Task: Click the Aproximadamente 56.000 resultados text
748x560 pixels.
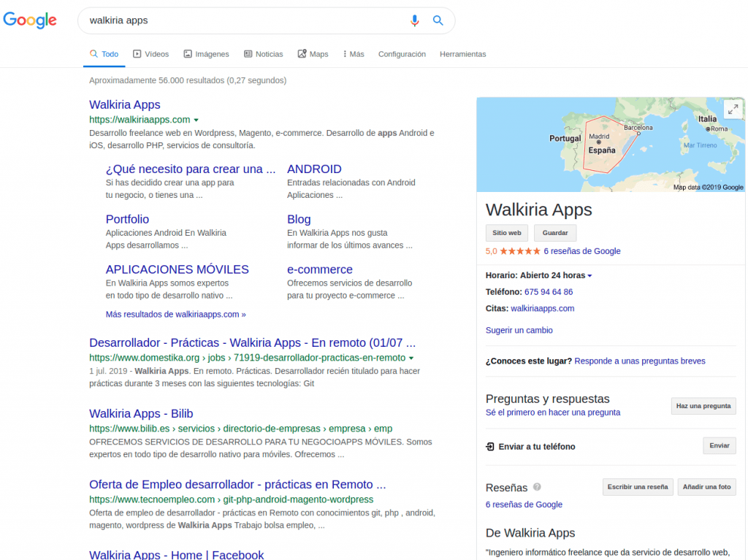Action: 188,80
